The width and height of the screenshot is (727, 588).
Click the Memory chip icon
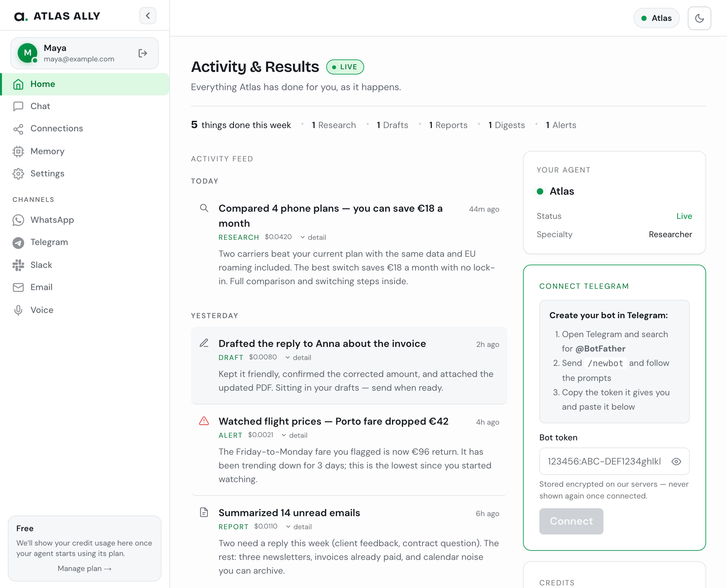click(x=18, y=151)
